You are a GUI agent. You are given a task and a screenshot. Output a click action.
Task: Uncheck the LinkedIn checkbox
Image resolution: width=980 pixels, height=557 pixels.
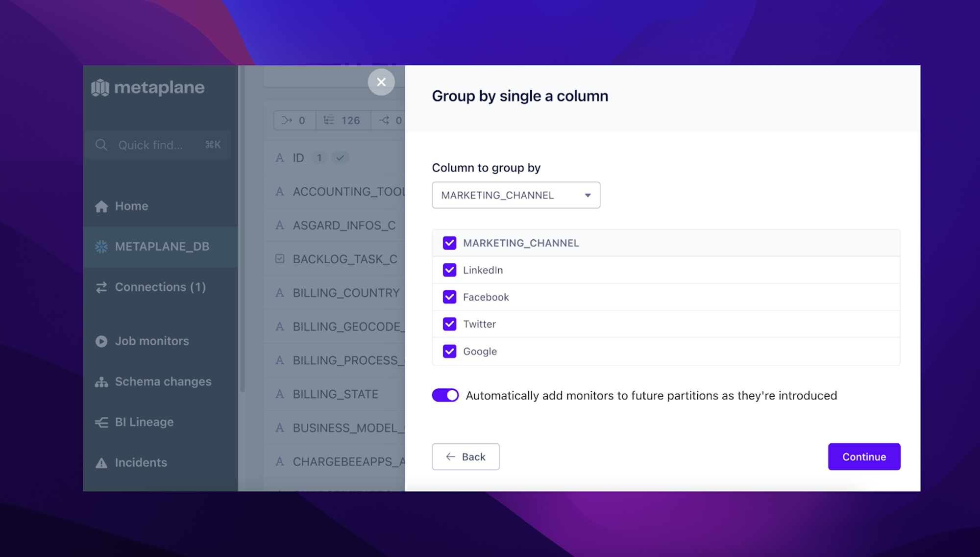click(x=449, y=270)
